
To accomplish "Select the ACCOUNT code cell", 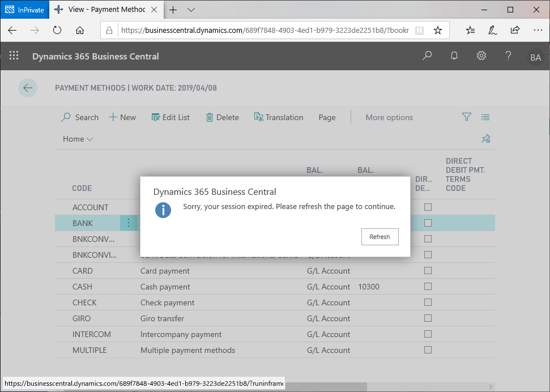I will tap(91, 207).
